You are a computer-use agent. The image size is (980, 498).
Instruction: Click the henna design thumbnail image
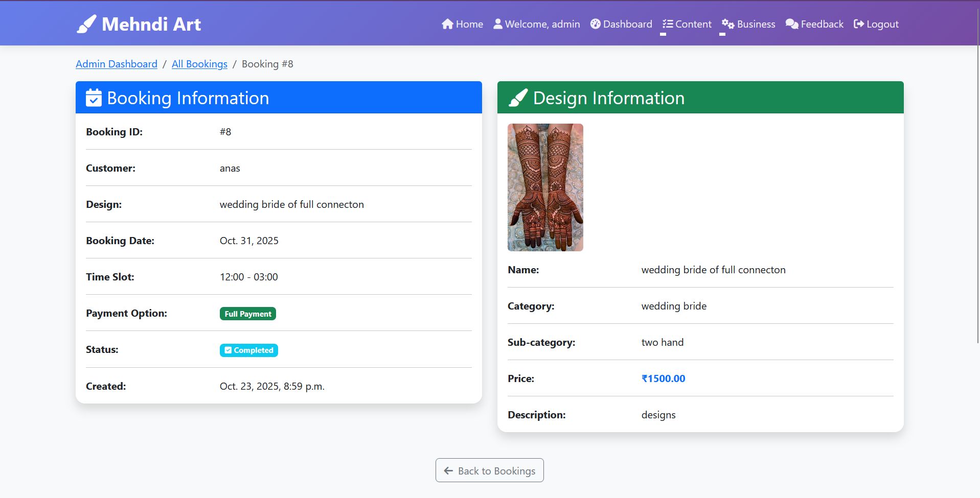click(545, 187)
